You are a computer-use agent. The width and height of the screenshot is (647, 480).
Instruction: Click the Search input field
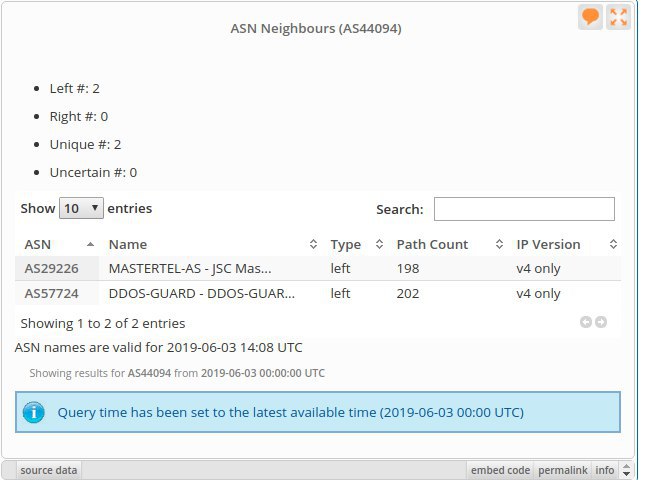pos(524,209)
